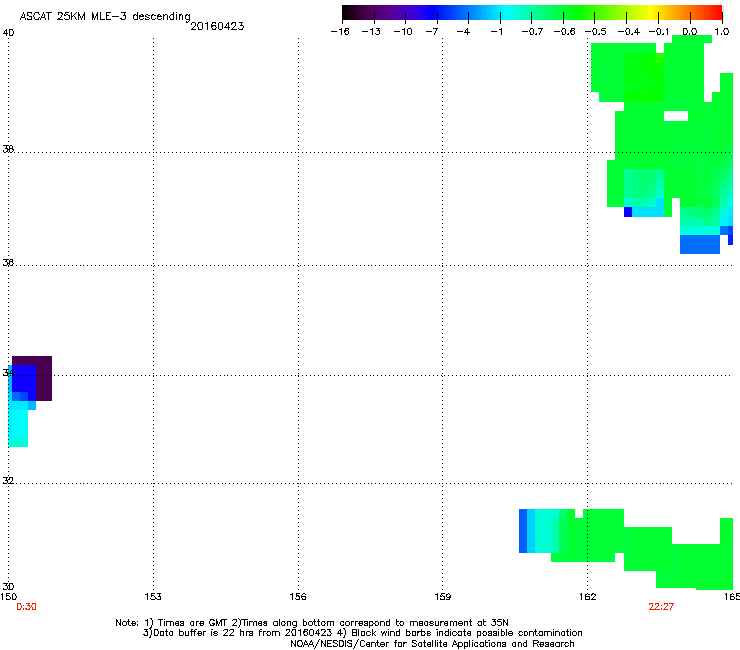Click the red time stamp 0:30
The height and width of the screenshot is (650, 740).
26,607
